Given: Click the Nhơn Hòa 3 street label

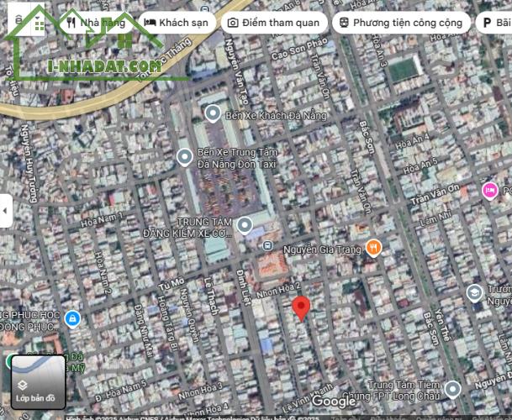Looking at the screenshot, I should point(200,391).
